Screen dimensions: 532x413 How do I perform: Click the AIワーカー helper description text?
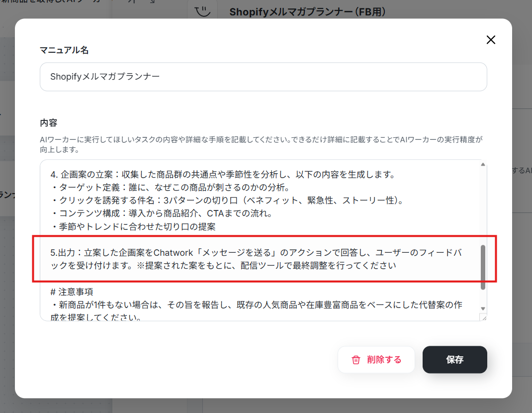[261, 144]
